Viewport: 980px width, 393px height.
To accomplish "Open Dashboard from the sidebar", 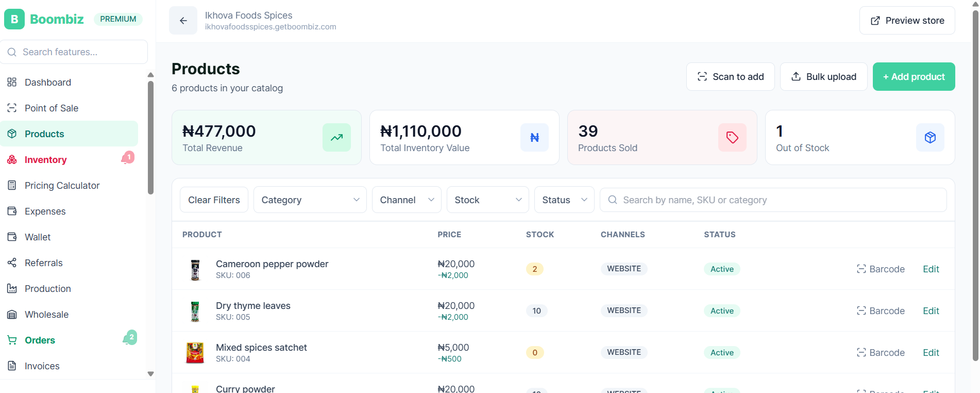I will (x=69, y=83).
